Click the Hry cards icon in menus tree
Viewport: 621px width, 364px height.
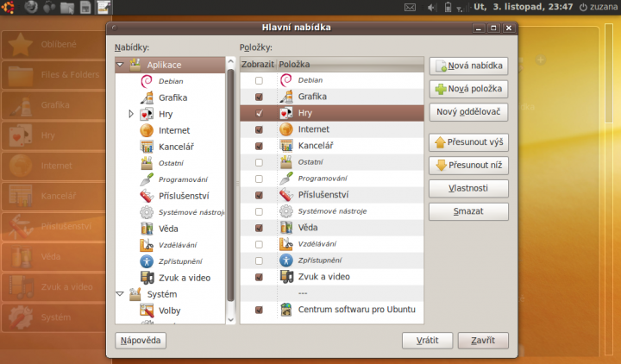(x=147, y=114)
